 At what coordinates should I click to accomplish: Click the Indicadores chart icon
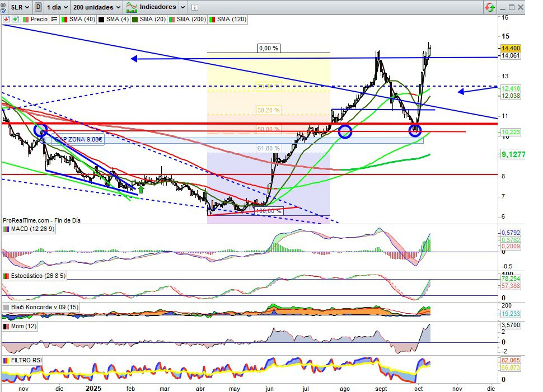pos(132,7)
